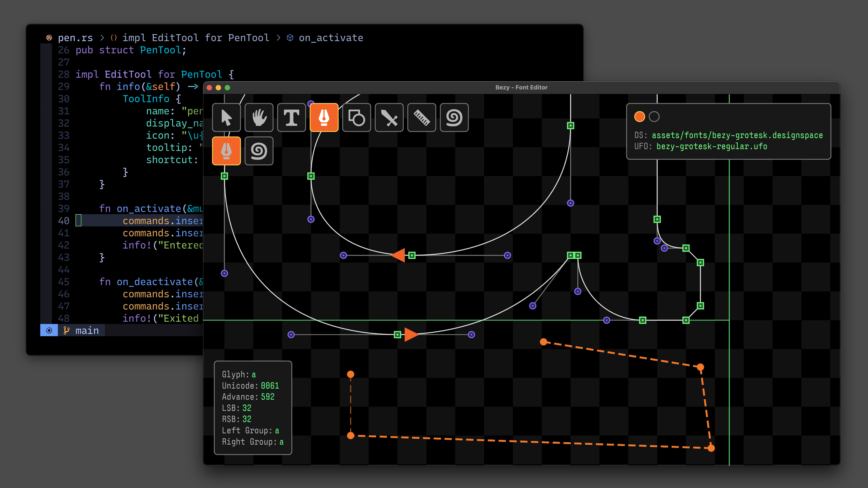Select the spiral tool in top toolbar
Image resolution: width=868 pixels, height=488 pixels.
tap(454, 117)
